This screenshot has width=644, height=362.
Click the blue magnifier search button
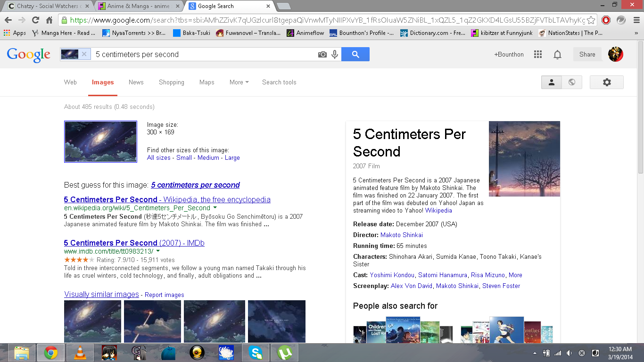click(x=355, y=55)
